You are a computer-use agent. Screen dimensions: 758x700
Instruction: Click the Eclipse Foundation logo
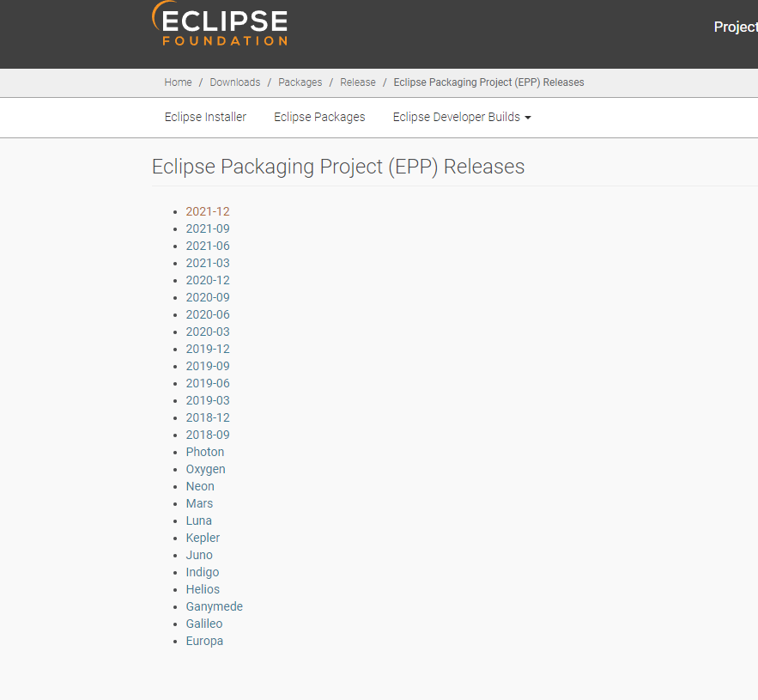[x=220, y=25]
